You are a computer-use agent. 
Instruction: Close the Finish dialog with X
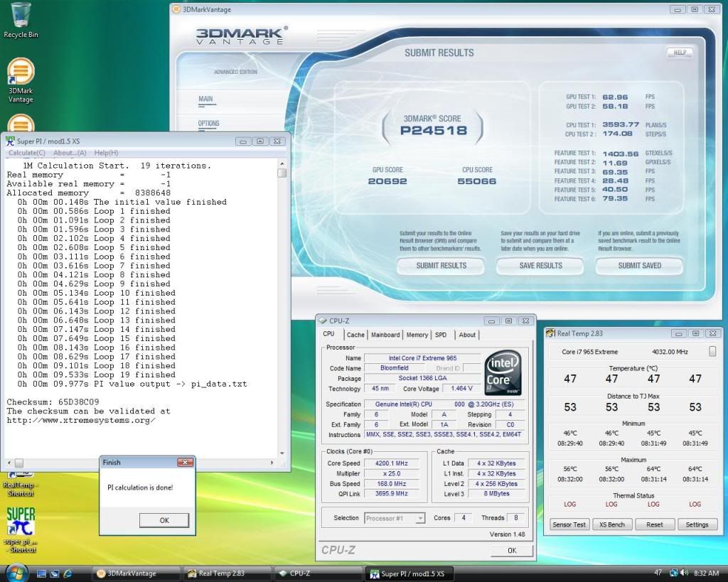tap(185, 462)
